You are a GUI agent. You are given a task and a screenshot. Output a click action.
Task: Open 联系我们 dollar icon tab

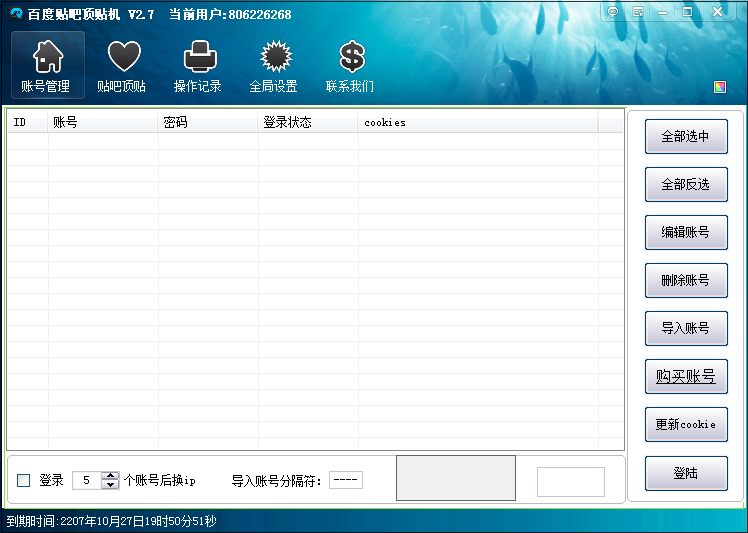coord(352,65)
